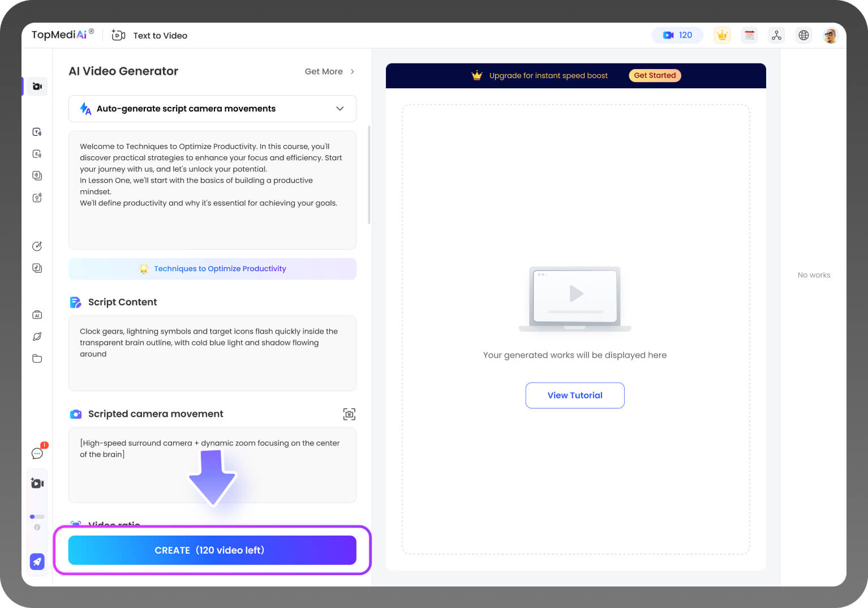This screenshot has height=608, width=868.
Task: Open the folder of my files
Action: [37, 358]
